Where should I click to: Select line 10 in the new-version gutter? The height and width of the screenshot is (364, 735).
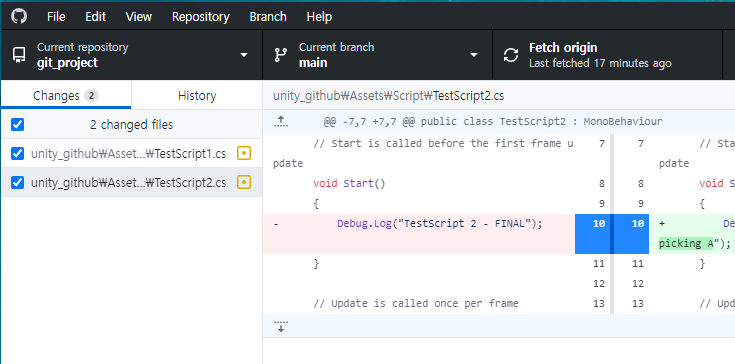(631, 234)
